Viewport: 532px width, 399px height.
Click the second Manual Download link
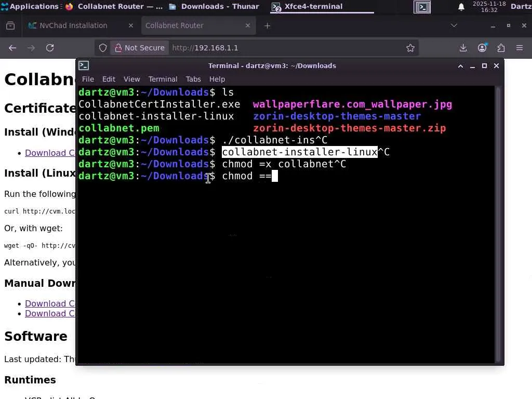[x=50, y=313]
